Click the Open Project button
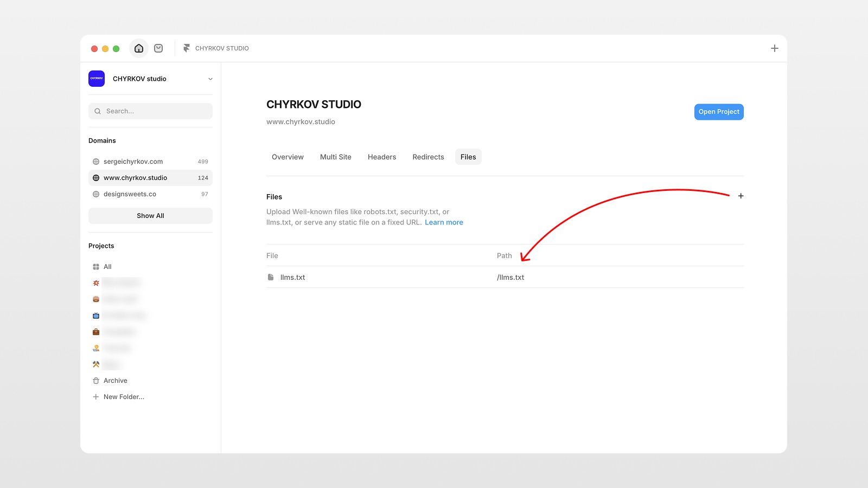868x488 pixels. point(719,112)
